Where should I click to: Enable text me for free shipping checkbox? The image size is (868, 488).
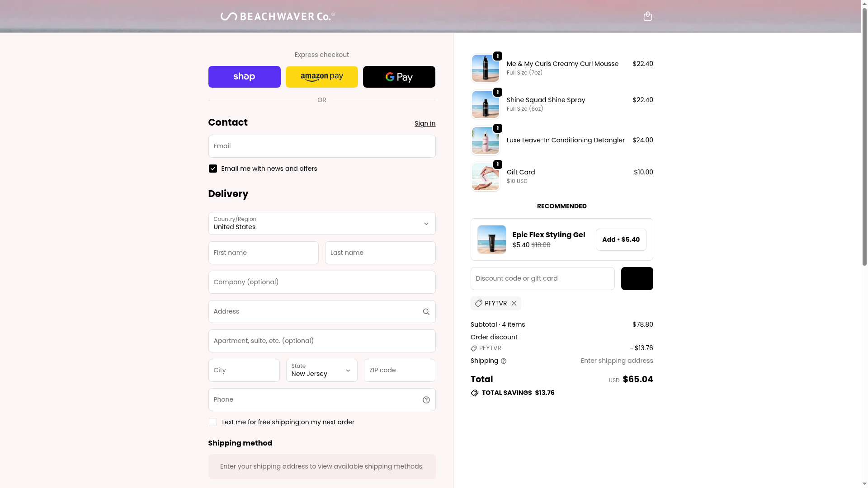coord(213,422)
